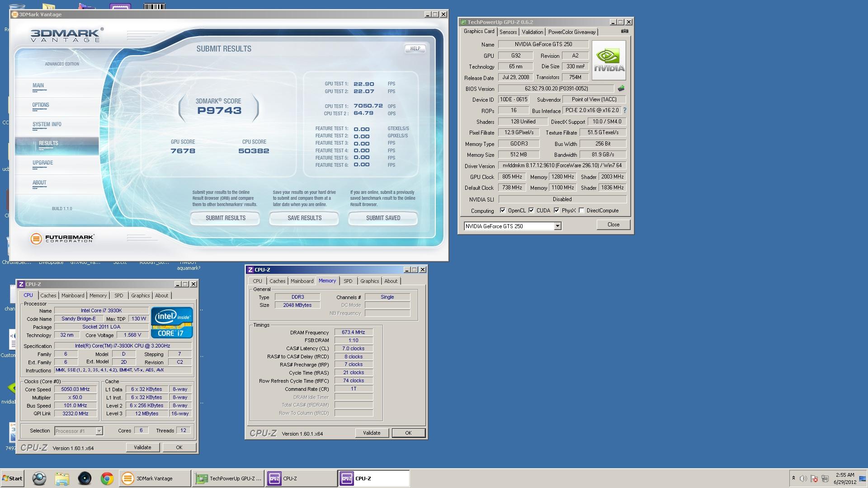
Task: Click the red shield tray icon
Action: point(814,479)
